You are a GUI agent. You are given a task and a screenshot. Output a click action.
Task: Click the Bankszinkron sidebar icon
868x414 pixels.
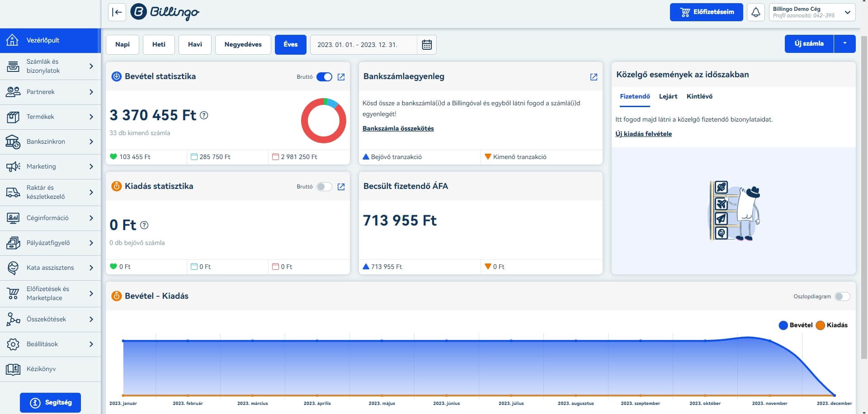[x=12, y=141]
